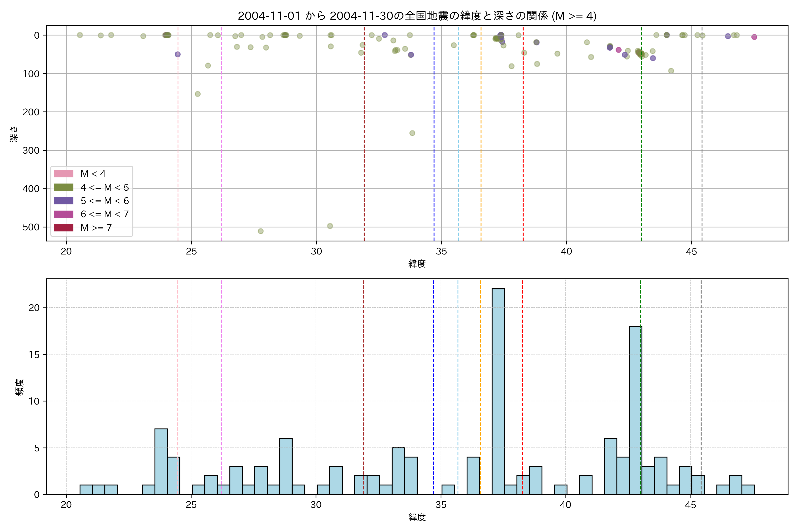The width and height of the screenshot is (798, 532).
Task: Click the 頻度 y-axis label of the histogram
Action: coord(20,387)
